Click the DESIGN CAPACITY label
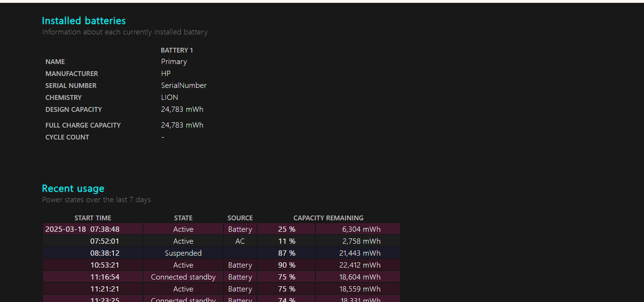The image size is (644, 302). tap(73, 109)
